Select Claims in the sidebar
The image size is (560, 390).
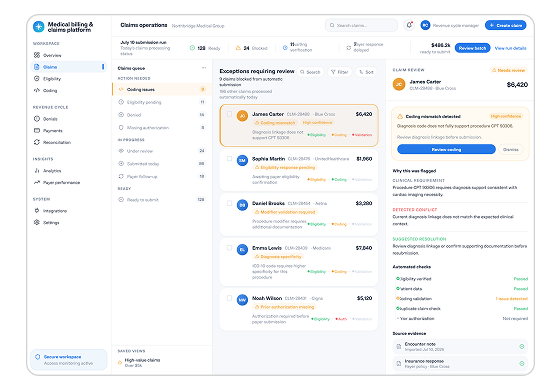tap(68, 67)
